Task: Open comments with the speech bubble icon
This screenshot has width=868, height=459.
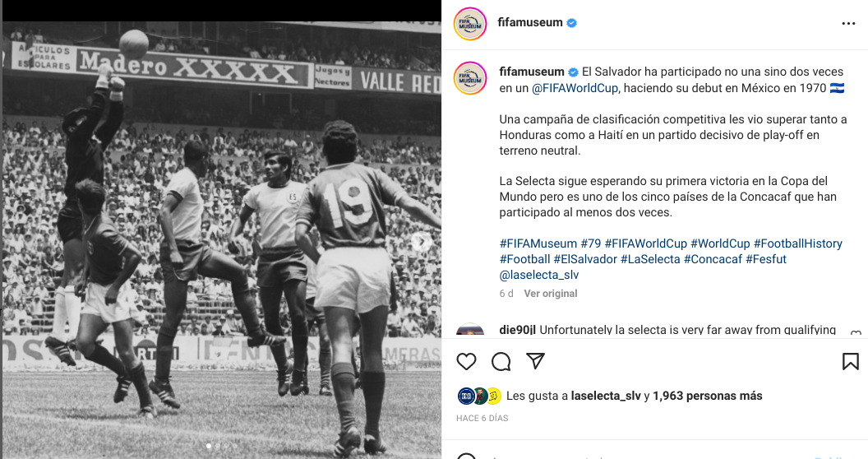Action: (x=501, y=362)
